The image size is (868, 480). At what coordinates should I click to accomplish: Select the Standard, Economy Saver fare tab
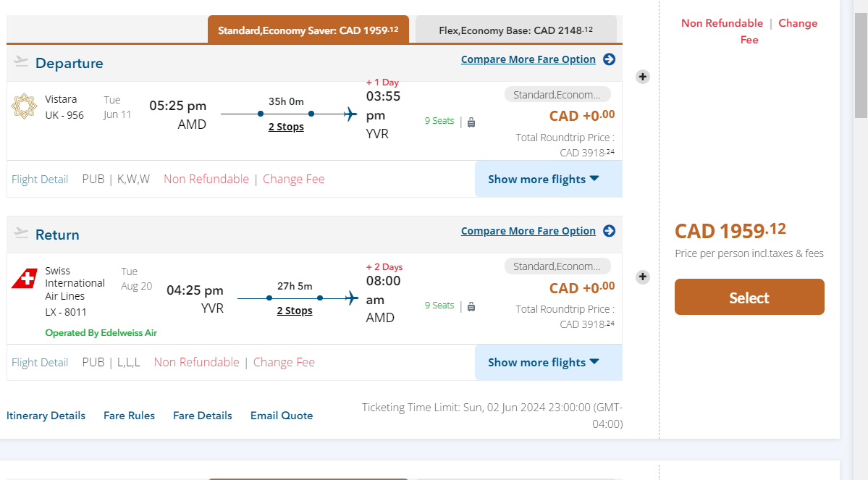coord(308,30)
